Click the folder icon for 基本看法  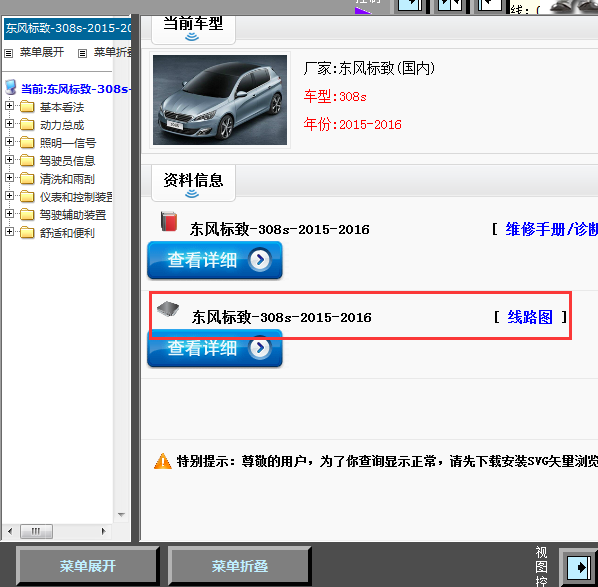[x=27, y=106]
